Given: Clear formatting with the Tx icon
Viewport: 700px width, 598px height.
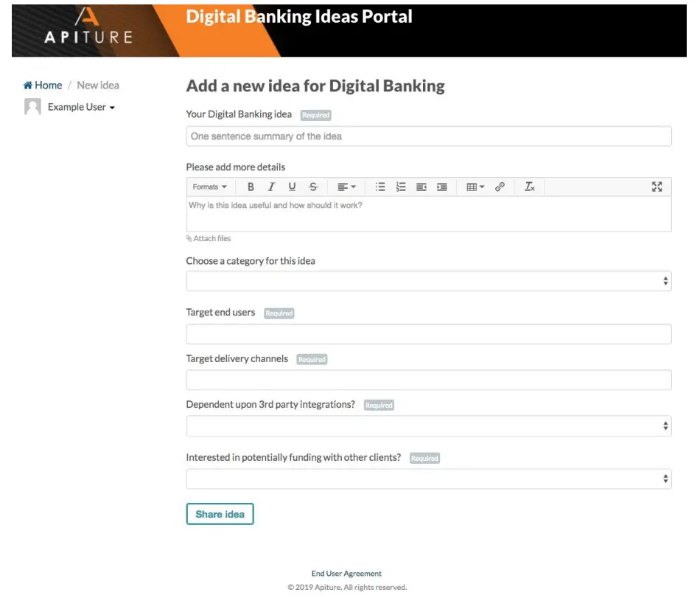Looking at the screenshot, I should click(x=529, y=187).
